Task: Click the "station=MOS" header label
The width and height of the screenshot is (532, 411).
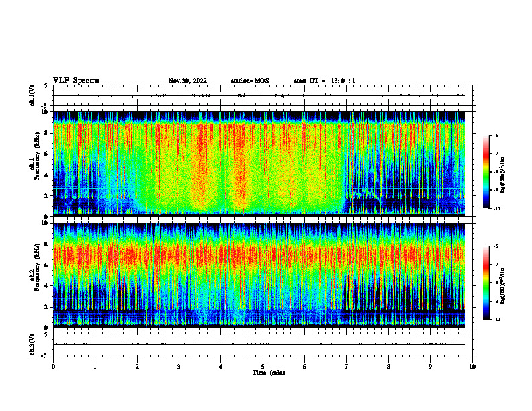Action: pos(250,81)
